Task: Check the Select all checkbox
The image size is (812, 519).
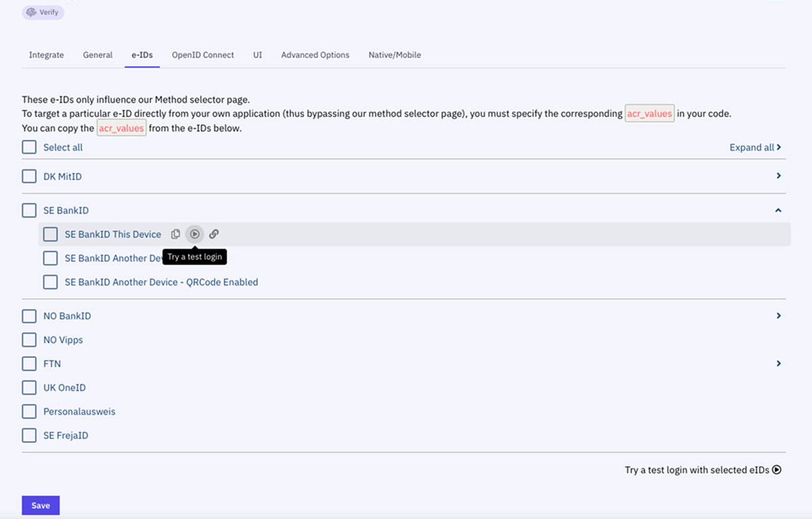Action: [29, 147]
